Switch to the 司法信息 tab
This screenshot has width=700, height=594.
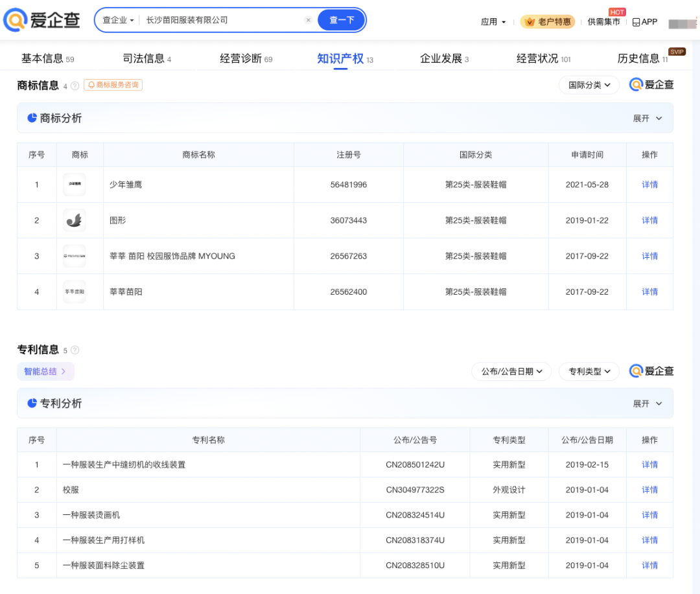(143, 59)
